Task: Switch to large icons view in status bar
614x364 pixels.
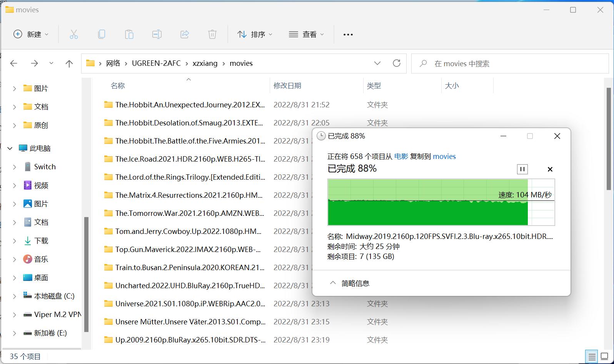Action: pos(604,356)
